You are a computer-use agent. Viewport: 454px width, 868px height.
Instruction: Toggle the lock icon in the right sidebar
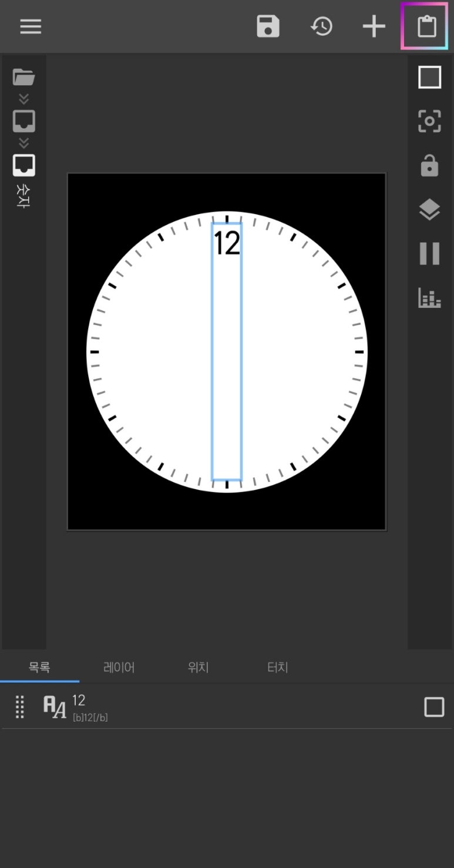tap(429, 165)
